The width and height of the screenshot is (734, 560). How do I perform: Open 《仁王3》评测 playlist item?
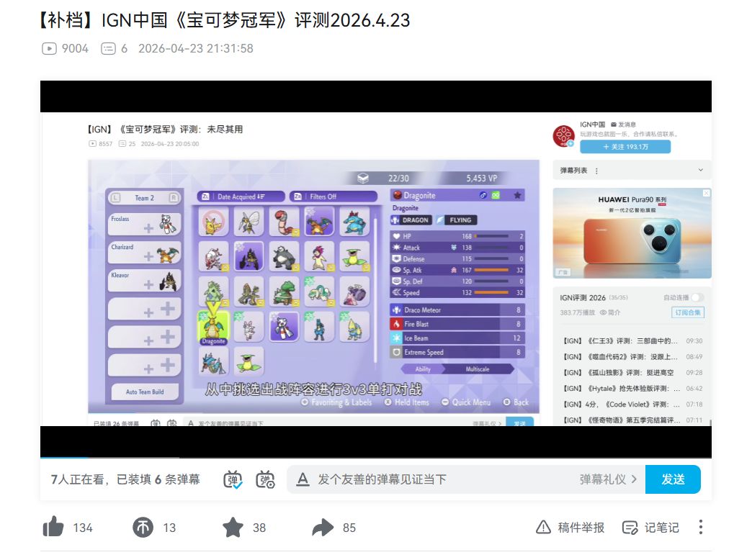click(x=632, y=341)
